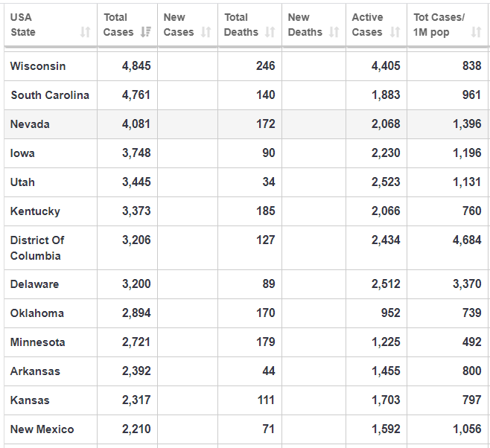
Task: Click sort arrows in Total Deaths header
Action: 270,32
